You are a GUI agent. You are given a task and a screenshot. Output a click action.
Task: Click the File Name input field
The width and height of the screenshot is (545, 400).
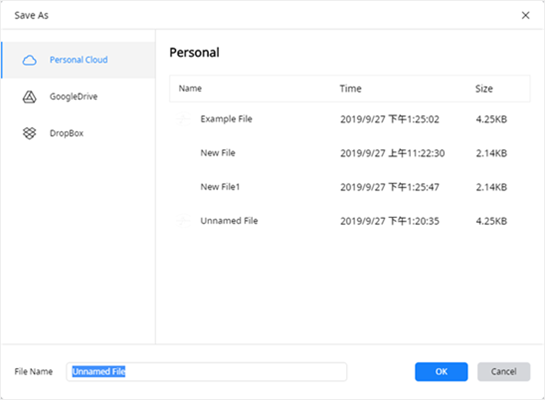[x=206, y=372]
